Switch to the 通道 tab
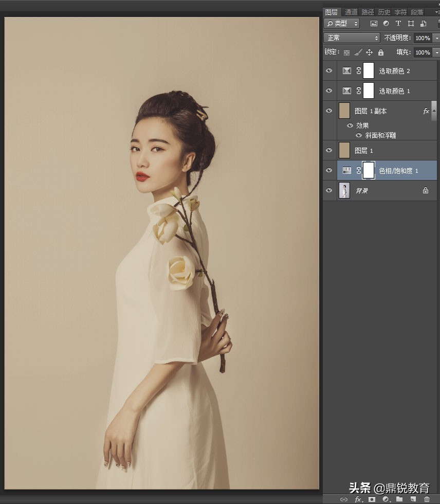Image resolution: width=440 pixels, height=504 pixels. pyautogui.click(x=351, y=11)
